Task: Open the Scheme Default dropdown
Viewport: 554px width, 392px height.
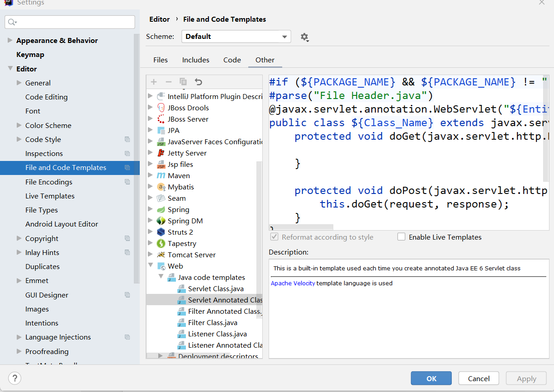Action: point(236,37)
